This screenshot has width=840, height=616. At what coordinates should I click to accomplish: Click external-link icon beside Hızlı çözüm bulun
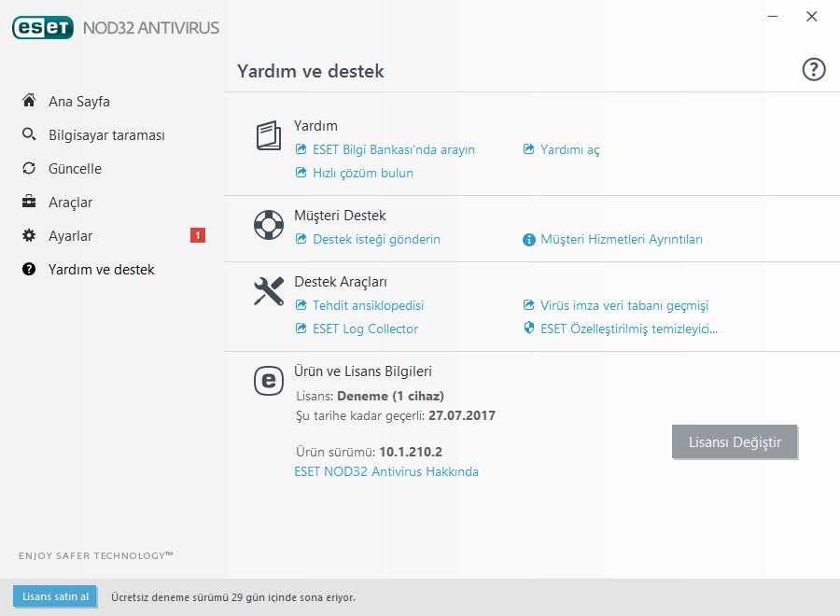301,173
